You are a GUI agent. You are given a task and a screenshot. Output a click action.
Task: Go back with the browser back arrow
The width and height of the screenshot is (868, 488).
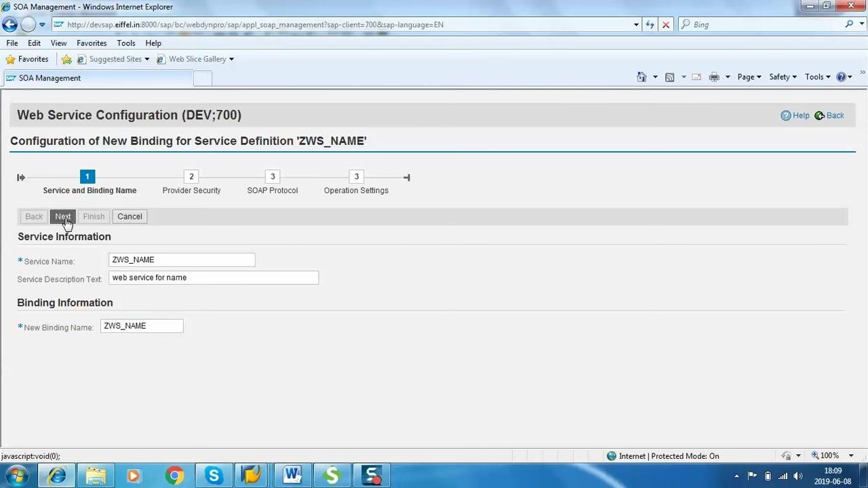click(x=9, y=24)
